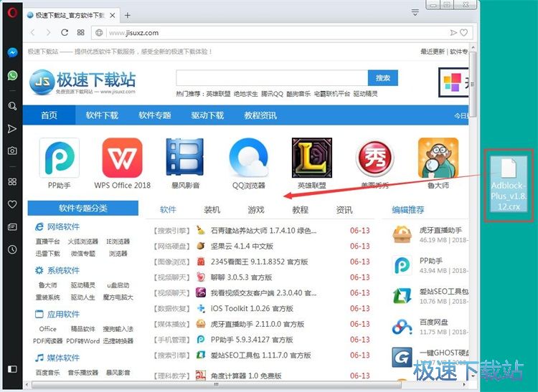Switch to the 资讯 list tab
This screenshot has height=392, width=538.
tap(344, 210)
